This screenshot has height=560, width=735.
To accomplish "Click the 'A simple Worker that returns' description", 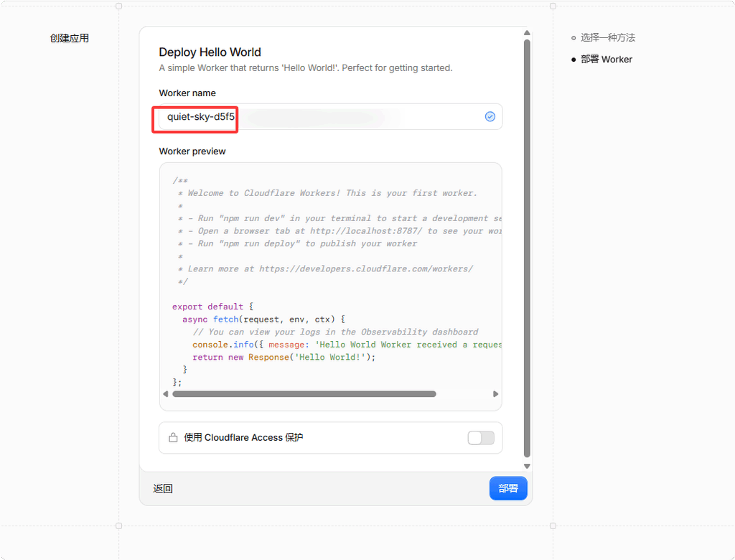I will pos(306,68).
